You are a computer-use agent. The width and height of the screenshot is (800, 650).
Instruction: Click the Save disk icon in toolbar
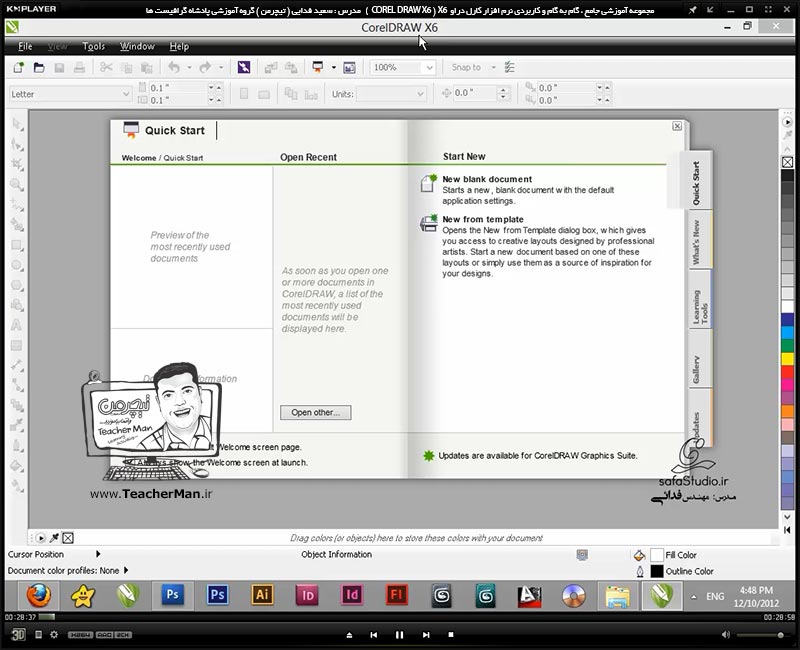coord(59,67)
